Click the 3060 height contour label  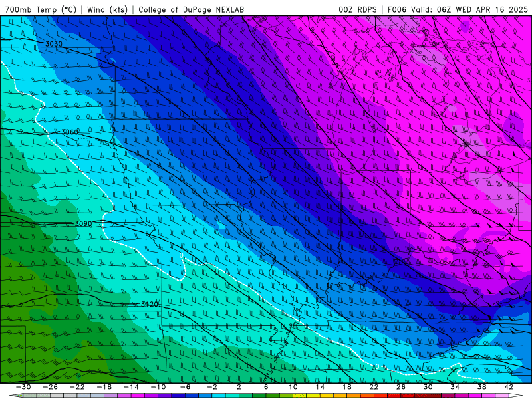click(70, 132)
